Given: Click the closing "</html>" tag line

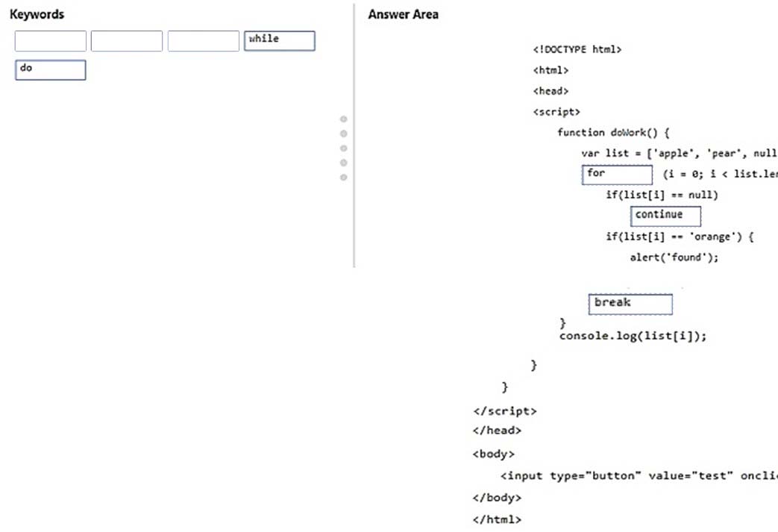Looking at the screenshot, I should [498, 519].
